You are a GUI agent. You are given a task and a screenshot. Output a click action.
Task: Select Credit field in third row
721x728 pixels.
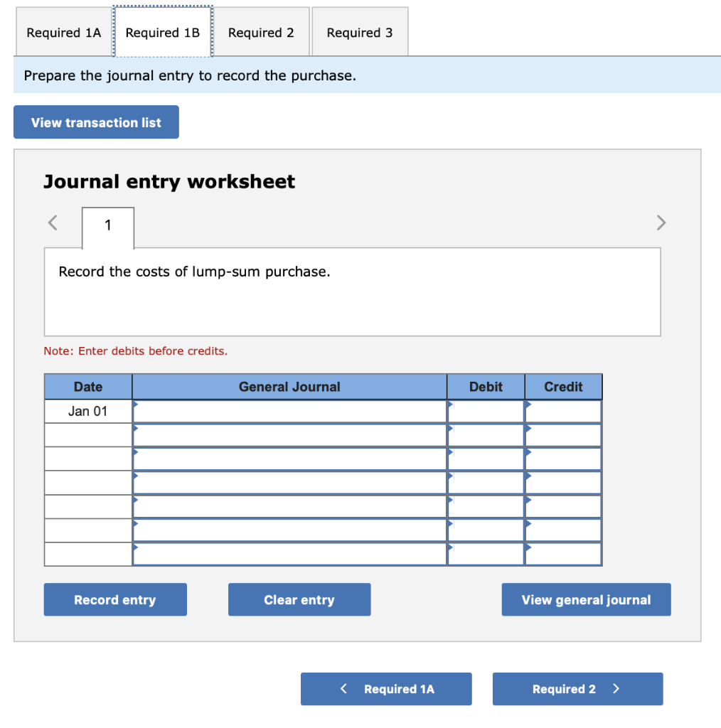pyautogui.click(x=563, y=459)
